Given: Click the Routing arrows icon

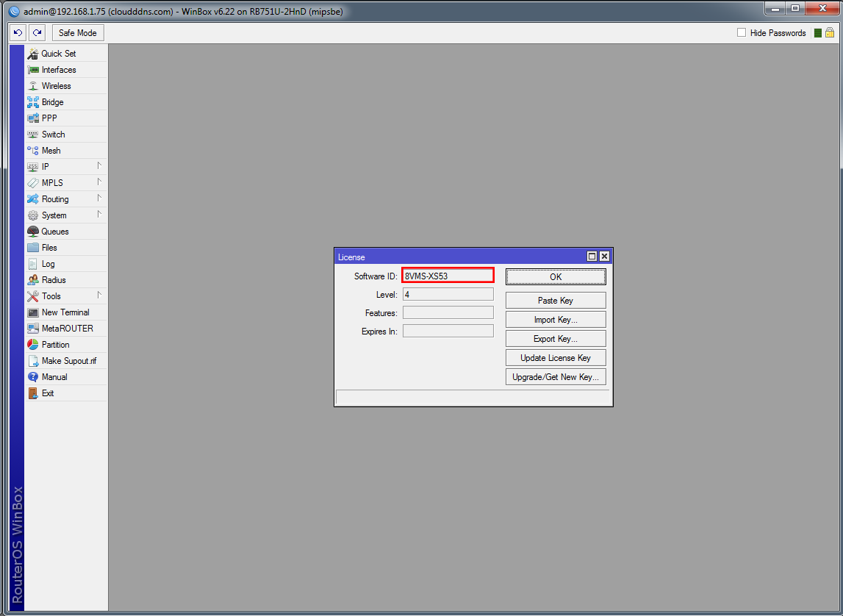Looking at the screenshot, I should [x=33, y=199].
